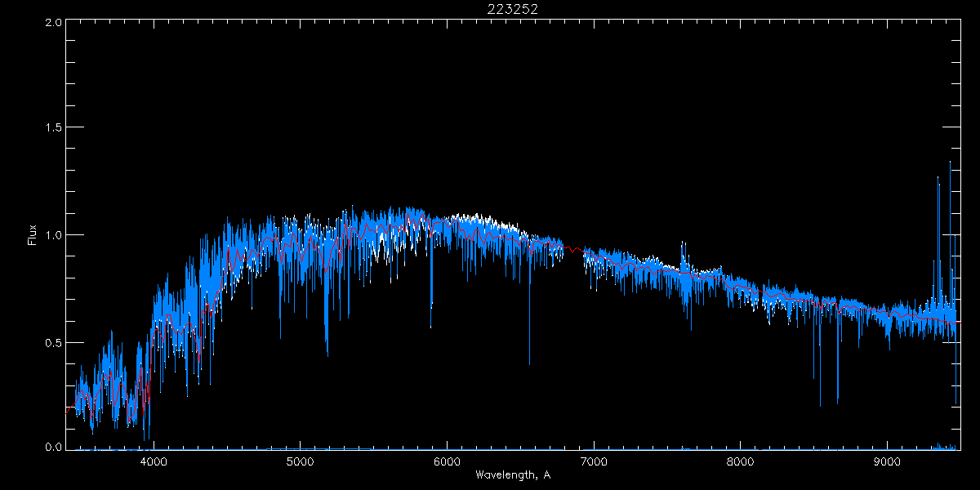Image resolution: width=980 pixels, height=490 pixels.
Task: Click the Flux axis label
Action: (x=32, y=234)
